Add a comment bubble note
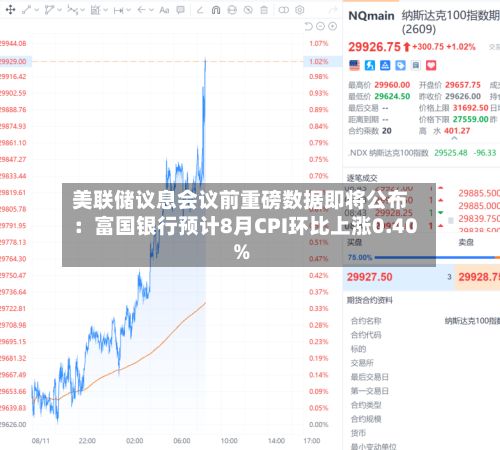The image size is (500, 450). click(180, 10)
